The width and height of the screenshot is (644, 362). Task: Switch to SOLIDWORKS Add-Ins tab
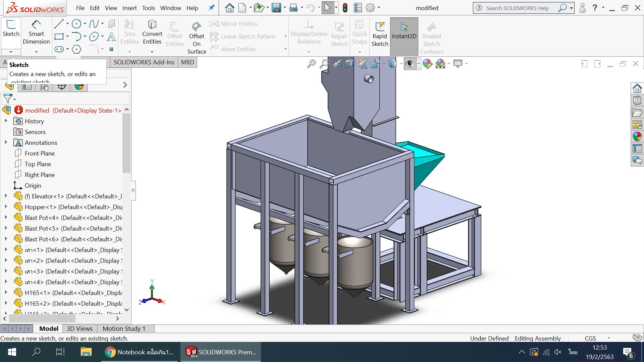[144, 62]
